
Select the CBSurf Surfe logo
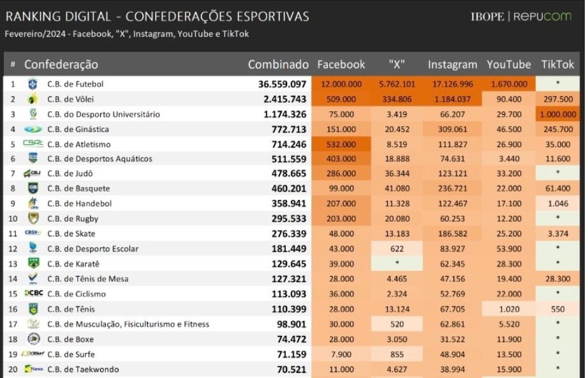(33, 354)
